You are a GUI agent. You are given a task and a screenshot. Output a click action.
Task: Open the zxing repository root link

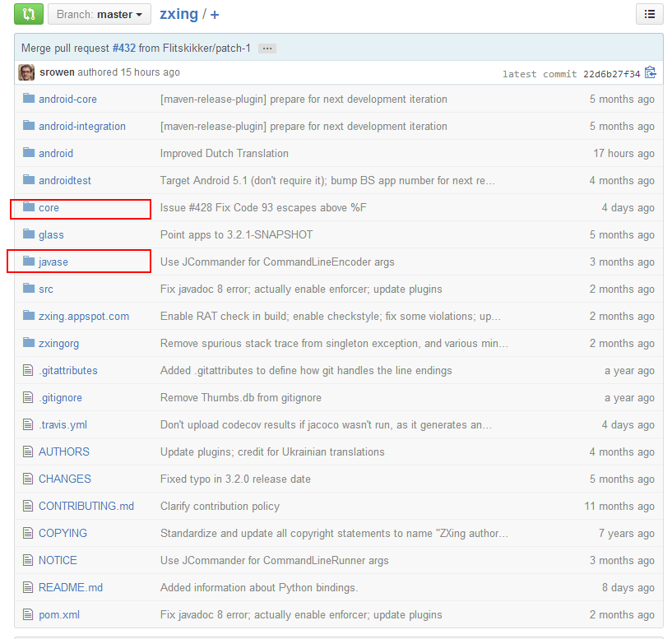click(x=178, y=14)
